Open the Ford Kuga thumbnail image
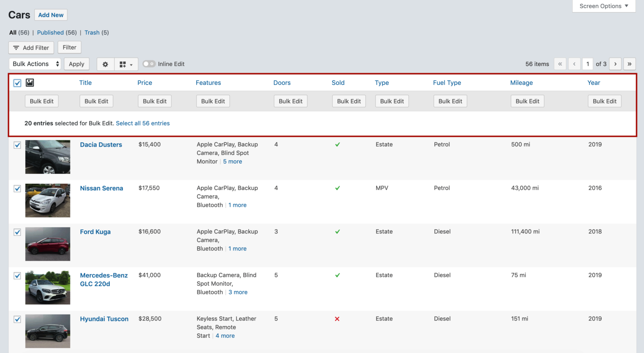Screen dimensions: 644x353 point(47,244)
